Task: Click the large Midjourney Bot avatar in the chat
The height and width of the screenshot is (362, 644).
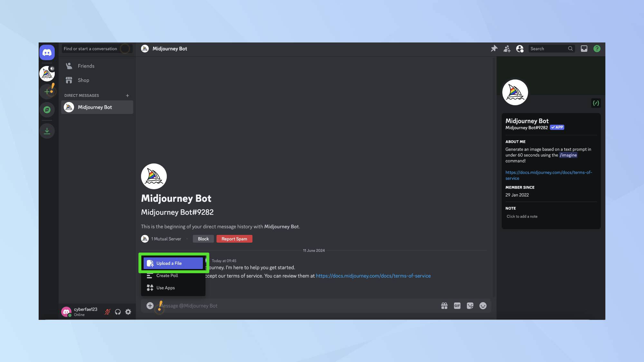Action: point(154,176)
